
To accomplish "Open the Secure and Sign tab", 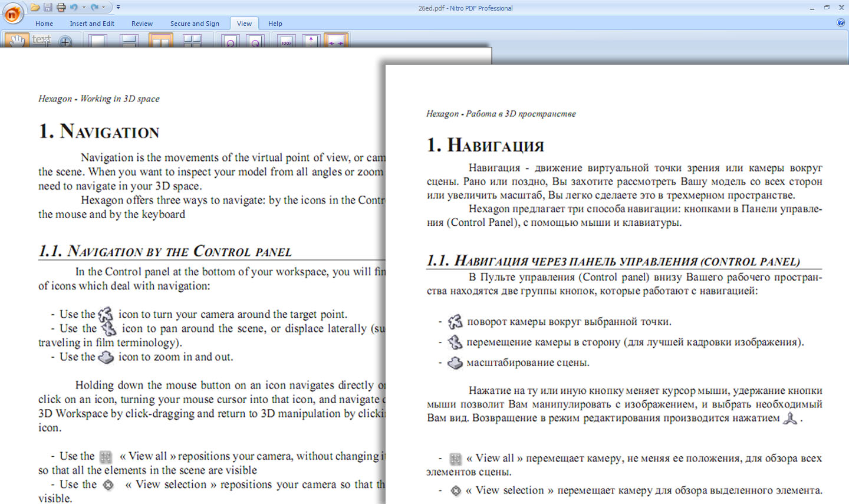I will click(x=195, y=24).
